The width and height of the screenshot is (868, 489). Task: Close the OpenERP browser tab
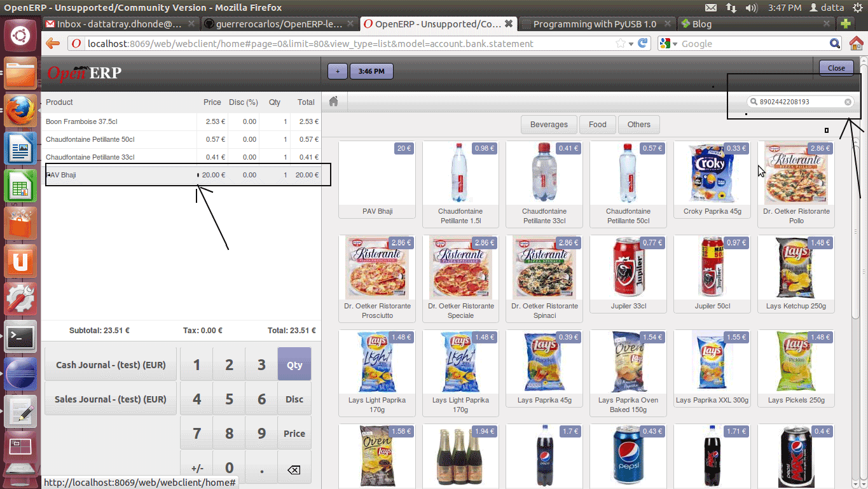[x=509, y=24]
